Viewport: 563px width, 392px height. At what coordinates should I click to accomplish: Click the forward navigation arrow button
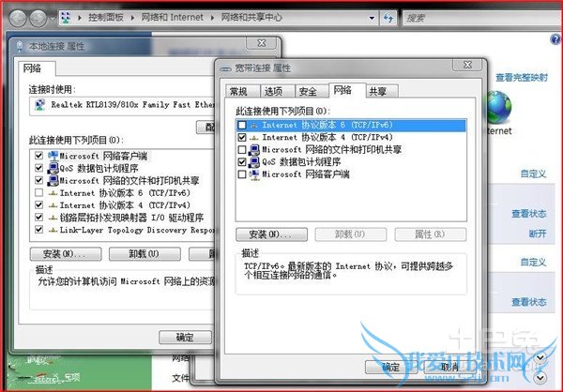point(38,18)
